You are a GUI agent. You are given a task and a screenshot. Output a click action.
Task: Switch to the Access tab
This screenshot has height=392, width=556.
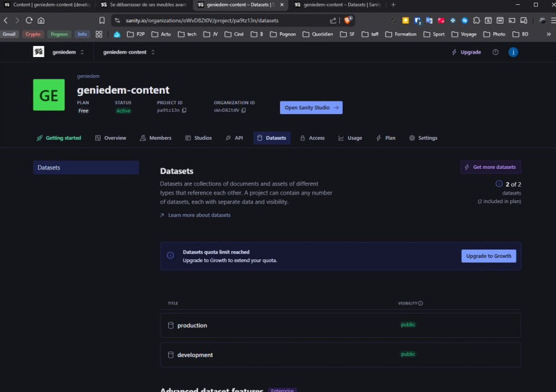point(312,138)
